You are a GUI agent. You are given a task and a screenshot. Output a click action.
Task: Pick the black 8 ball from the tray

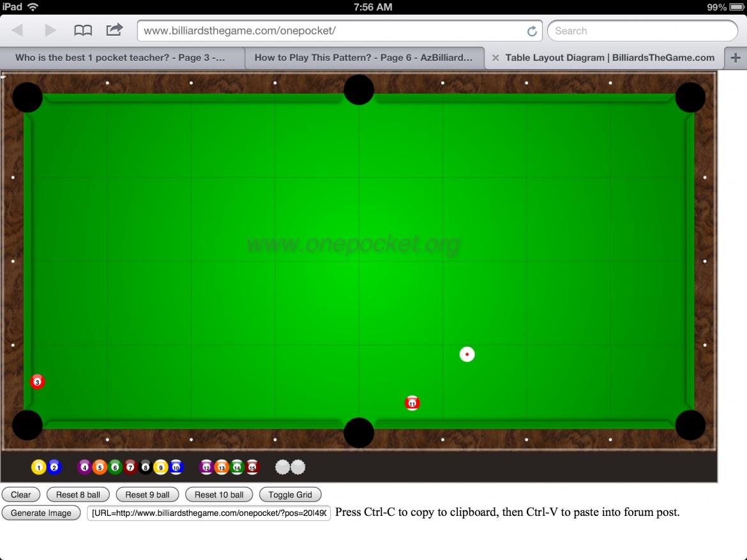[x=146, y=467]
